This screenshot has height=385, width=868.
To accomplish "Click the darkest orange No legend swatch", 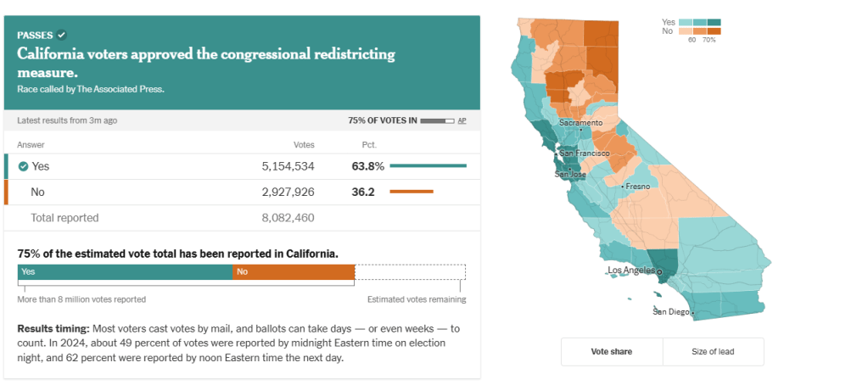I will pyautogui.click(x=714, y=31).
